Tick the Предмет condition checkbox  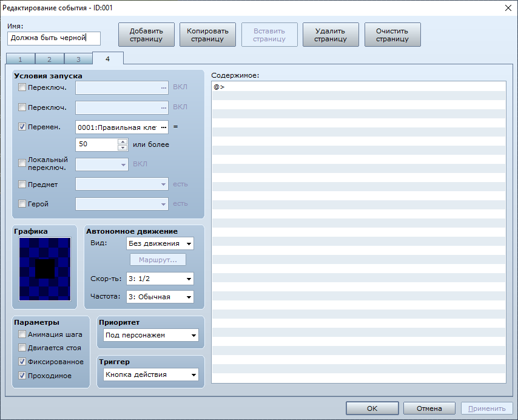(x=22, y=184)
